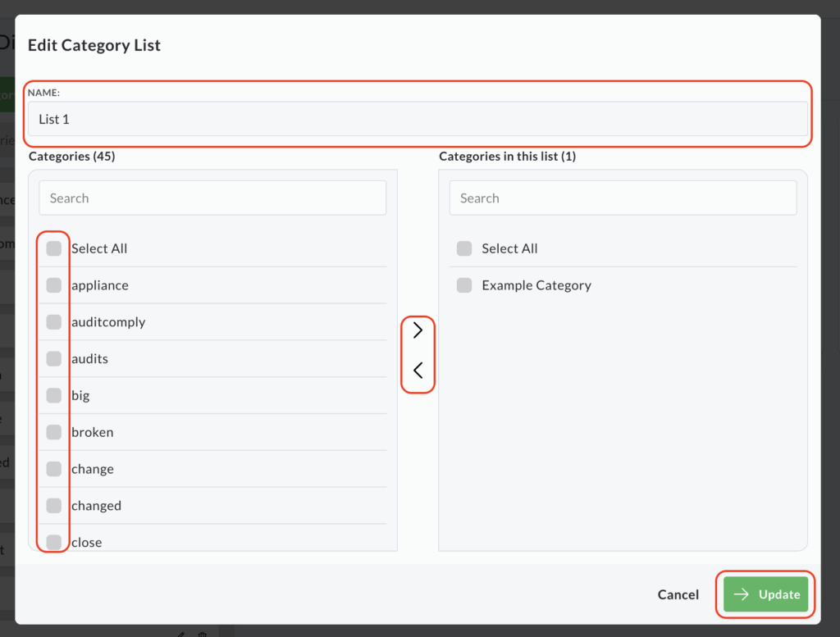Check the big category box
840x637 pixels.
tap(54, 395)
